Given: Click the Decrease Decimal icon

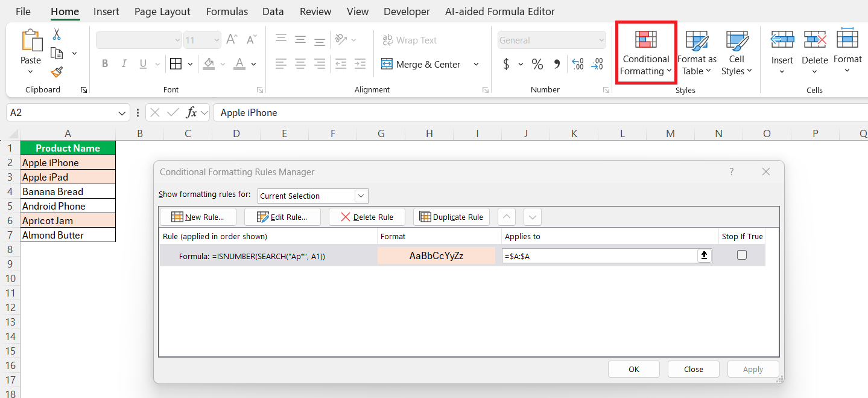Looking at the screenshot, I should coord(597,64).
